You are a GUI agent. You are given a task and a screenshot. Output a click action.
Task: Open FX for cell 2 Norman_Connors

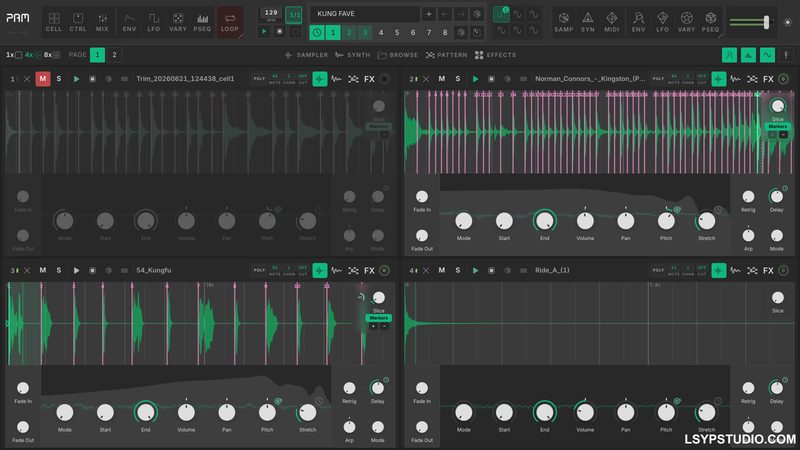(x=768, y=79)
